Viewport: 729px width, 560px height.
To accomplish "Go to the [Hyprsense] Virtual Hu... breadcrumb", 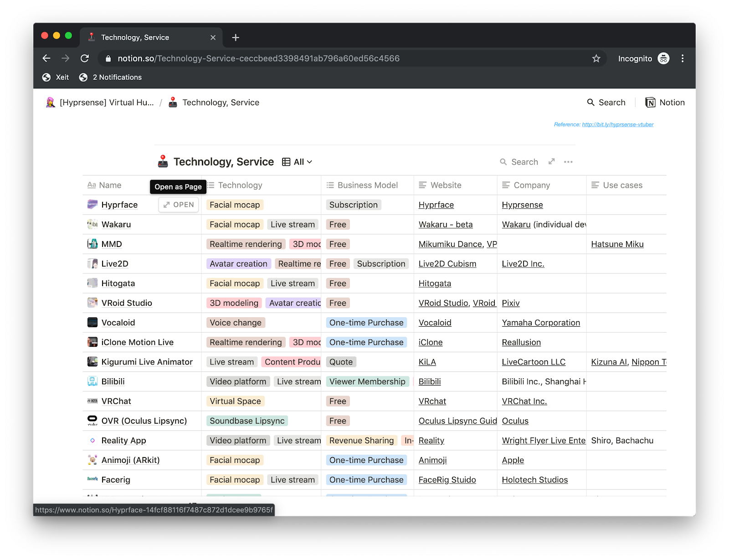I will coord(100,103).
